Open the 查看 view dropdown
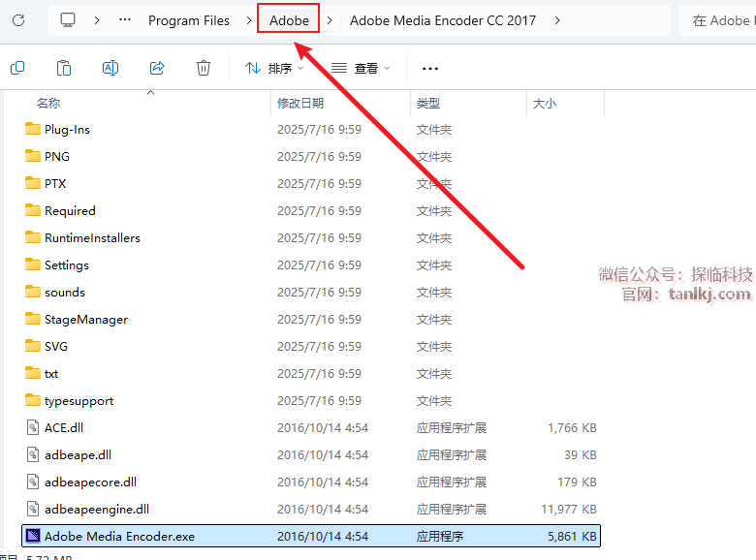756x560 pixels. [x=361, y=69]
